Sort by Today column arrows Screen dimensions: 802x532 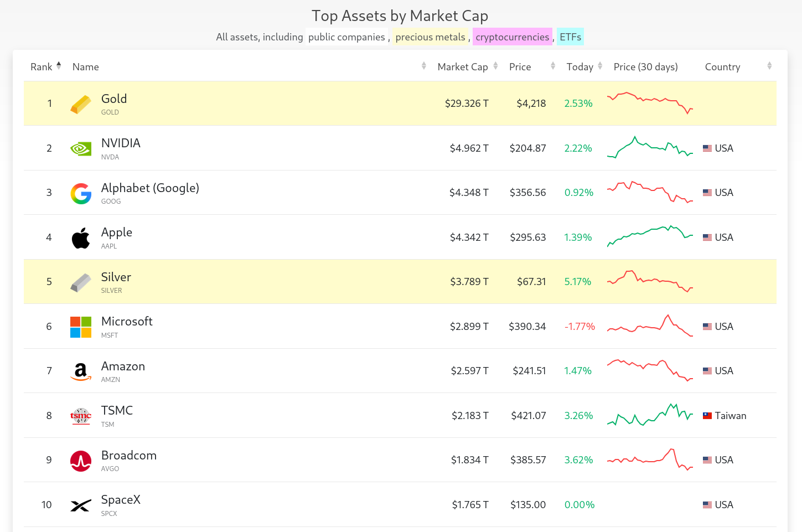coord(601,66)
